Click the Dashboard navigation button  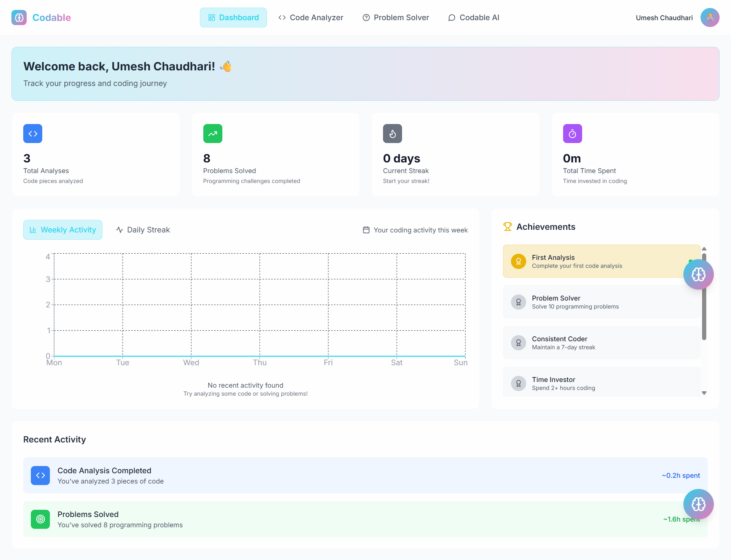pyautogui.click(x=233, y=17)
